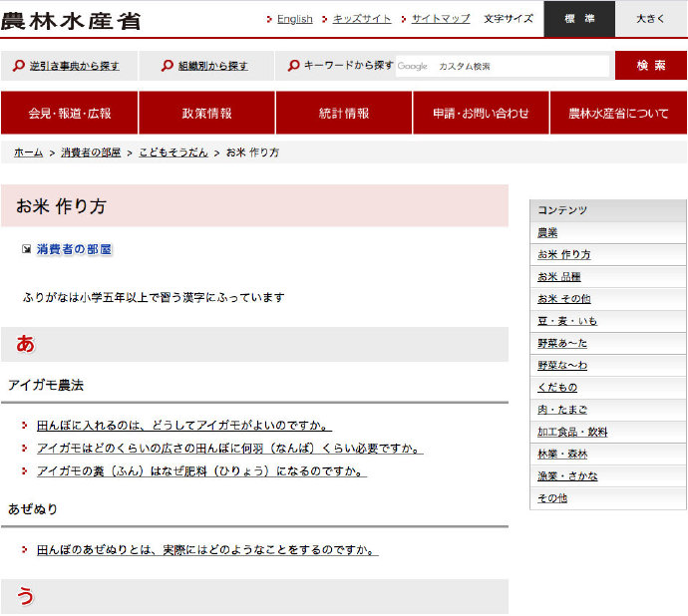
Task: Open 肉・たまご in the sidebar
Action: pos(562,410)
